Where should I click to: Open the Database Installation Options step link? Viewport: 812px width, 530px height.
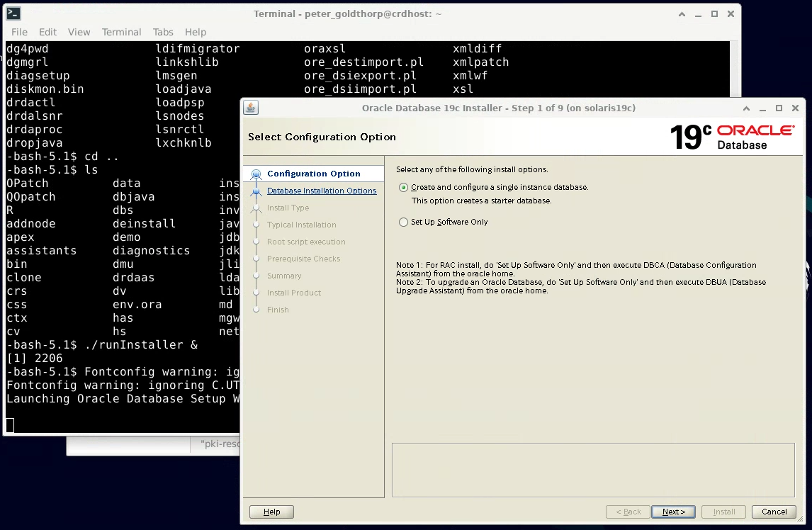click(322, 191)
